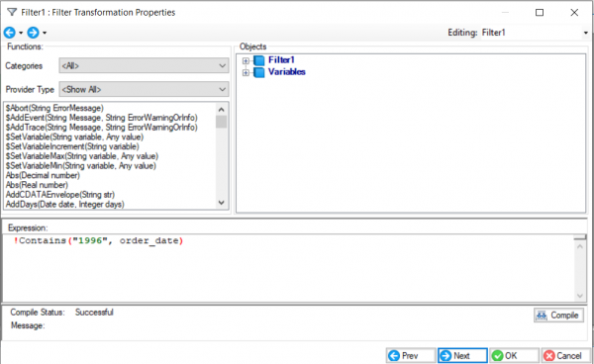Click the Compile button
Viewport: 594px width, 364px height.
pos(558,316)
